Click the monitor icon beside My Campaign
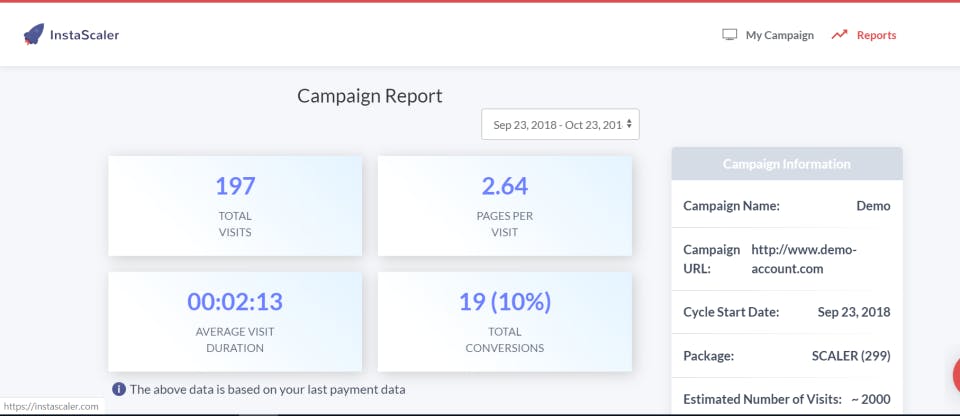 [729, 34]
